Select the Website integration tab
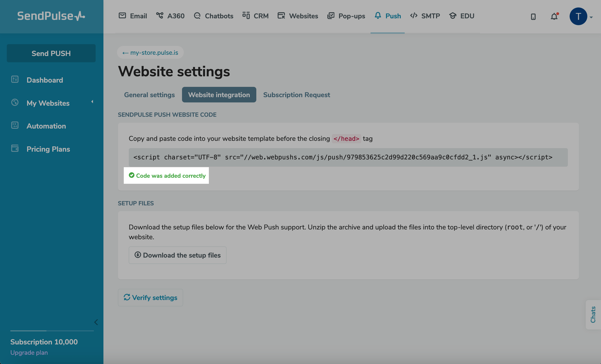601x364 pixels. (219, 94)
